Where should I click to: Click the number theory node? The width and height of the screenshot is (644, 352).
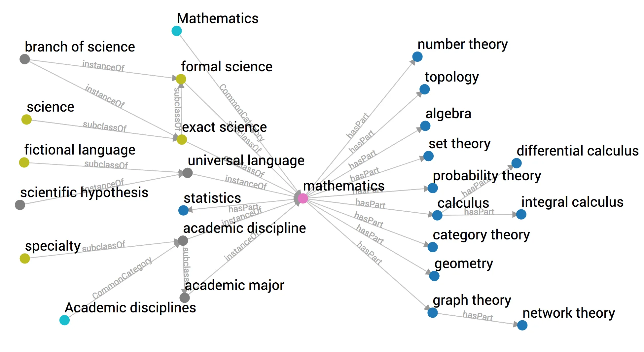(x=417, y=56)
